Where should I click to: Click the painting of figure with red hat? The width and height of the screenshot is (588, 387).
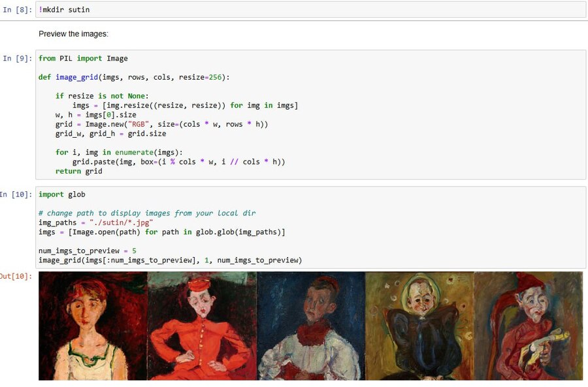coord(529,326)
